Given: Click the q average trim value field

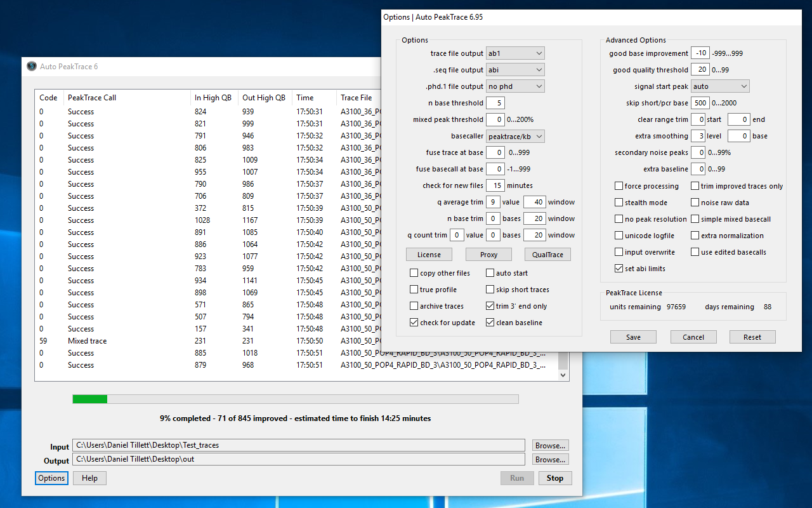Looking at the screenshot, I should tap(493, 202).
